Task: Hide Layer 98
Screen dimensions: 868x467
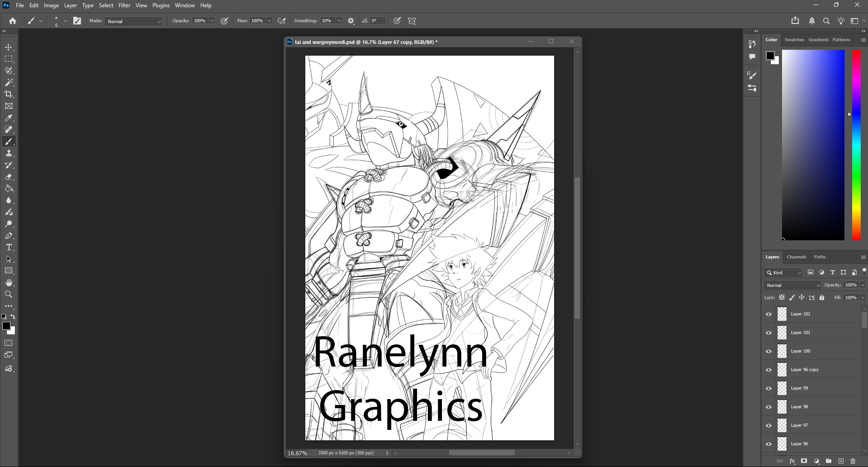Action: click(x=768, y=407)
